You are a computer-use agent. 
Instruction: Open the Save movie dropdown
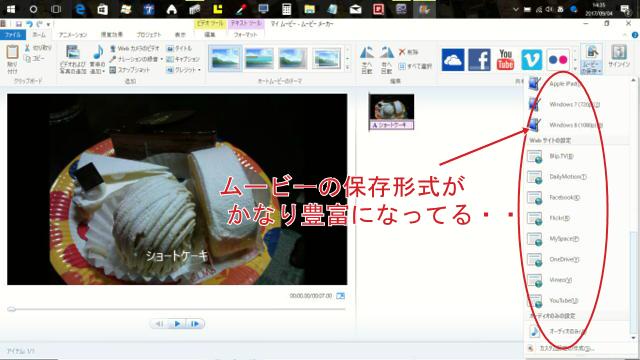[x=591, y=59]
